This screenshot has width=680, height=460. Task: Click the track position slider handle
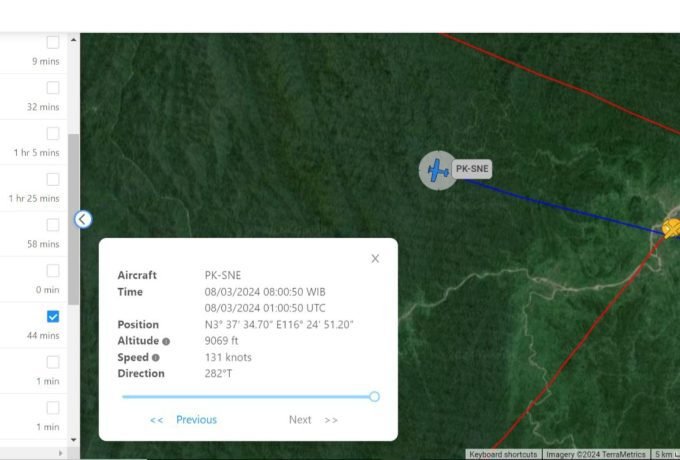point(375,397)
